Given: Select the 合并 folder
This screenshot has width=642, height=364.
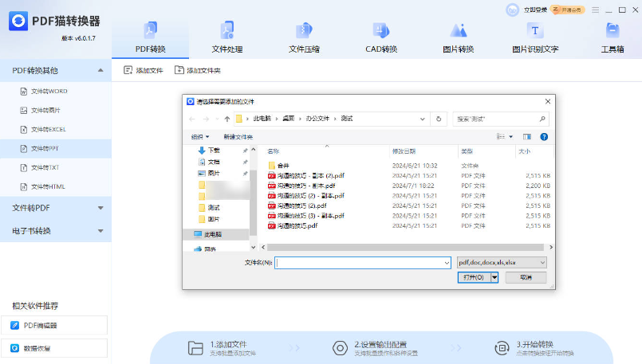Looking at the screenshot, I should [x=283, y=166].
